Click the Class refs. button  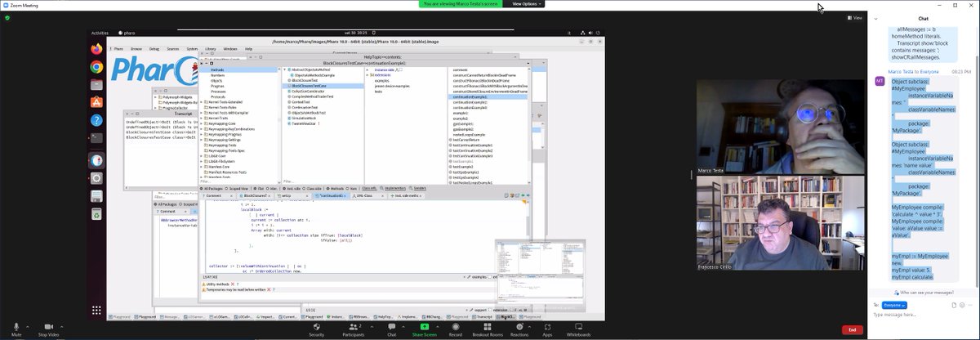pos(368,188)
